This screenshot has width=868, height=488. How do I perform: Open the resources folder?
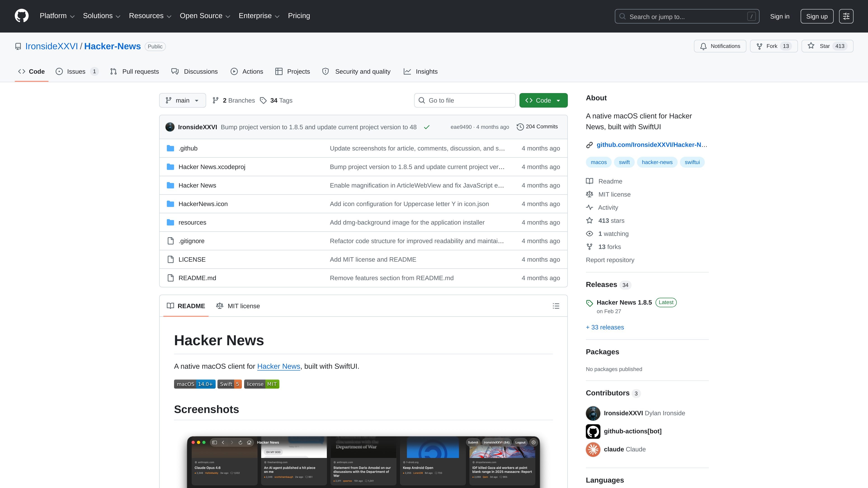click(x=192, y=222)
